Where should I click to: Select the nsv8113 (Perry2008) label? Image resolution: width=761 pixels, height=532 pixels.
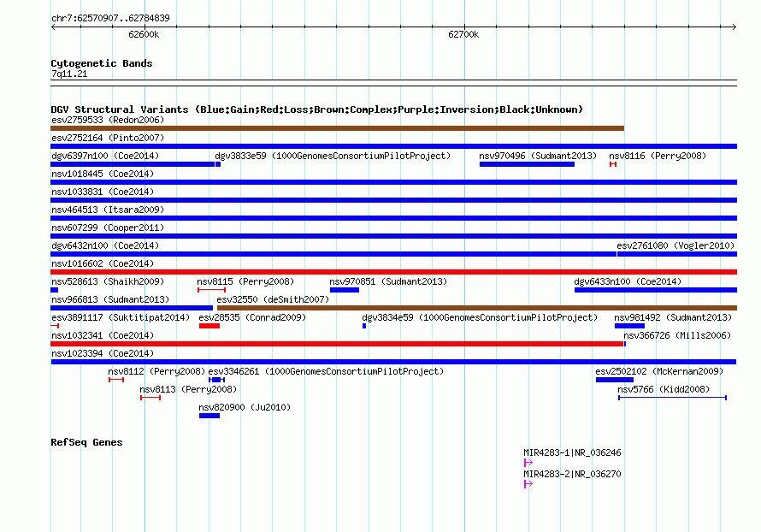(188, 389)
